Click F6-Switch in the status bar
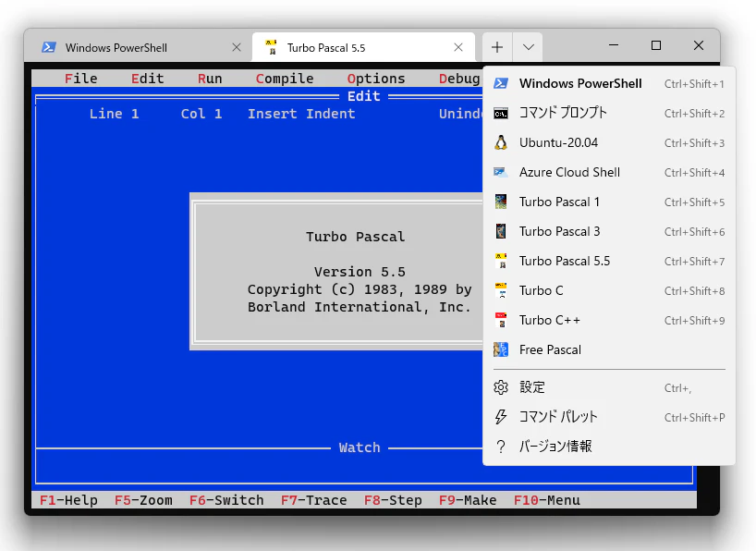Screen dimensions: 756x551 pos(226,500)
